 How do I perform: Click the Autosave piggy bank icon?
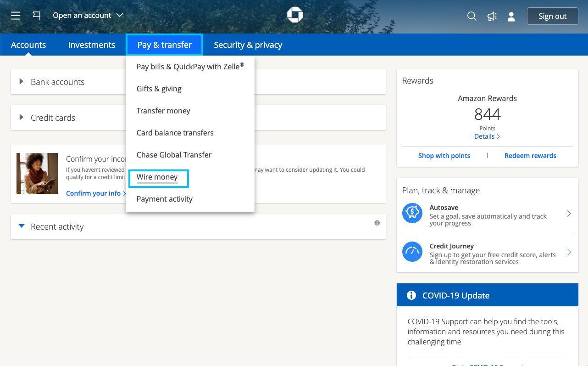point(412,213)
